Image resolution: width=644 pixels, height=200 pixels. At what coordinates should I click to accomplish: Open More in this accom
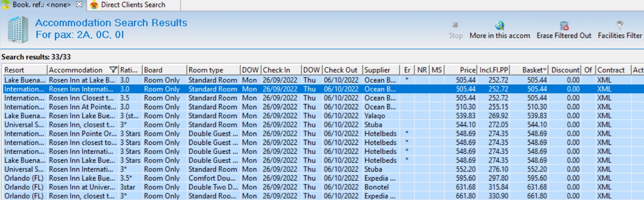[x=500, y=30]
